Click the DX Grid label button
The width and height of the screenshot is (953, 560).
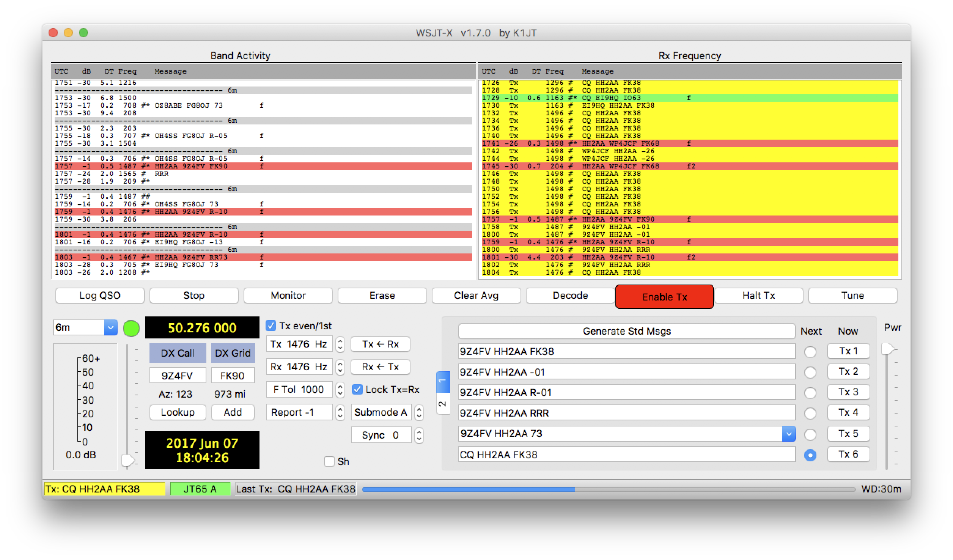click(233, 353)
